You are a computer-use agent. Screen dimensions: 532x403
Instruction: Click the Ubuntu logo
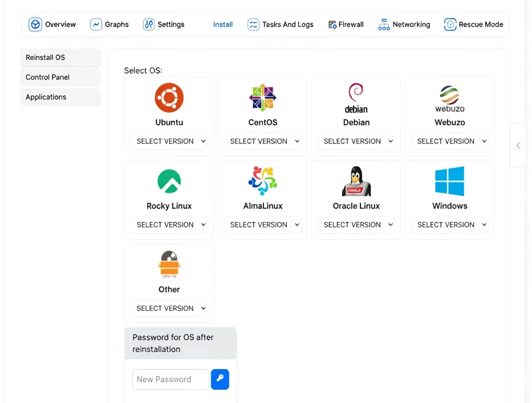(x=169, y=98)
